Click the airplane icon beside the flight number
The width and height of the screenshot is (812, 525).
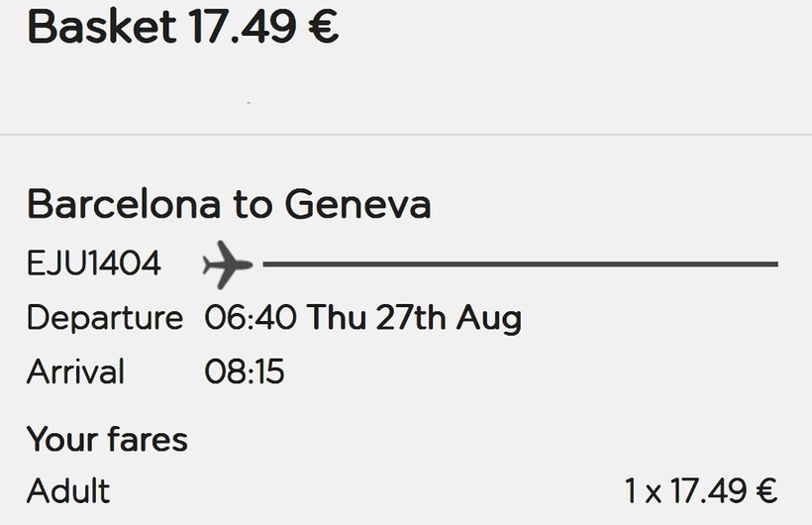227,265
